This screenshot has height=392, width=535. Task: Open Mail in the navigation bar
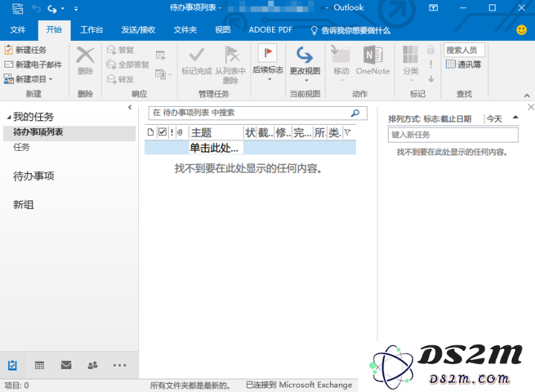[x=66, y=365]
